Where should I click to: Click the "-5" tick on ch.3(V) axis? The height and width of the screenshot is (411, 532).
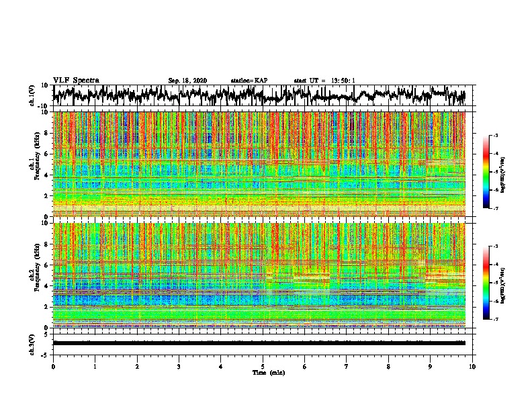(46, 355)
